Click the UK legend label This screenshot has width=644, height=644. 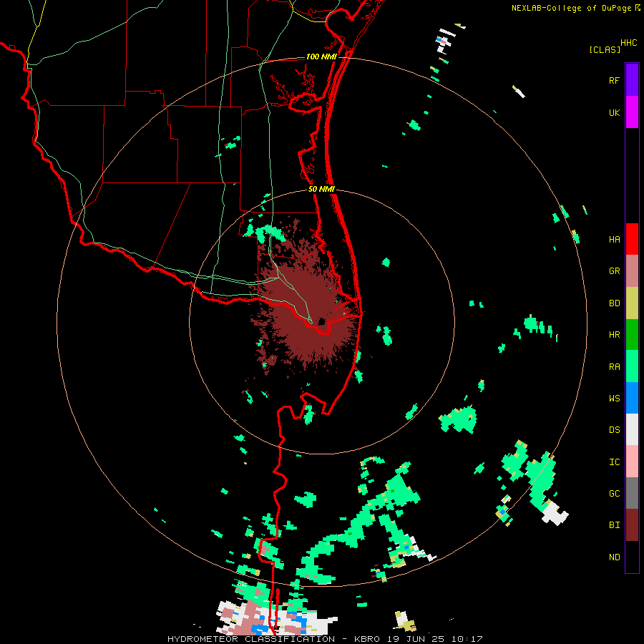pyautogui.click(x=614, y=112)
